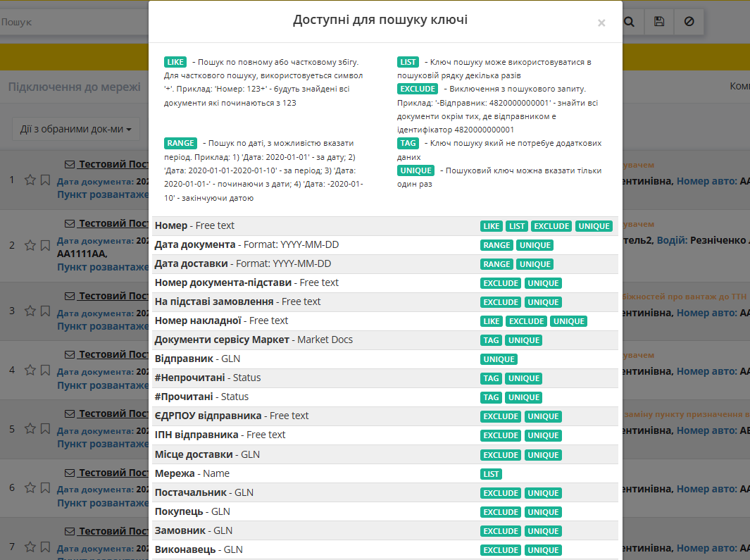Focus the "Пошук" search input field

point(70,22)
